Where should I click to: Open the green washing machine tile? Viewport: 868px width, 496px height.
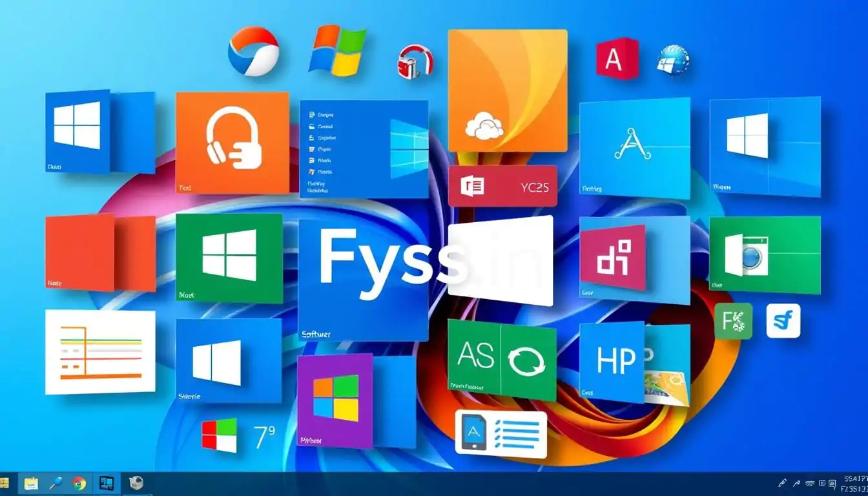[x=765, y=255]
